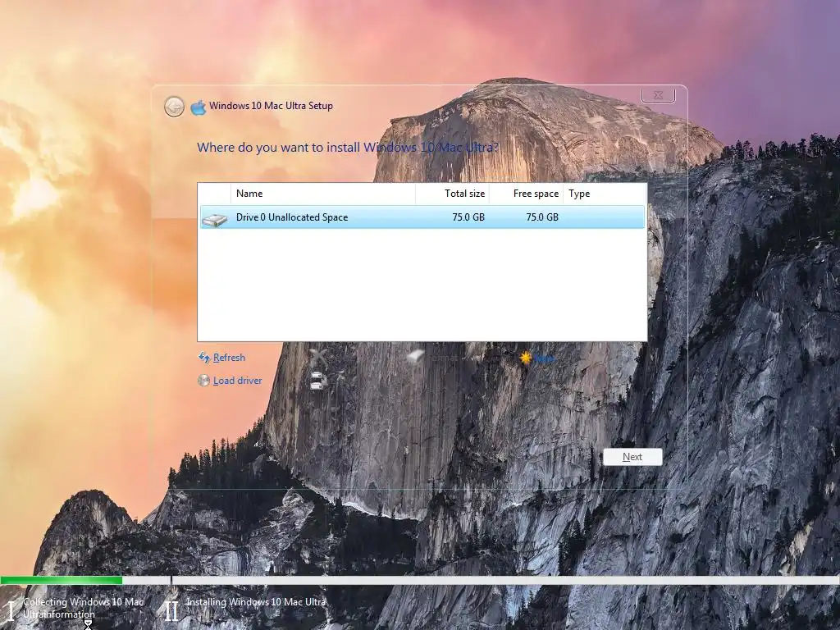The width and height of the screenshot is (840, 630).
Task: Click the Next button
Action: pos(632,457)
